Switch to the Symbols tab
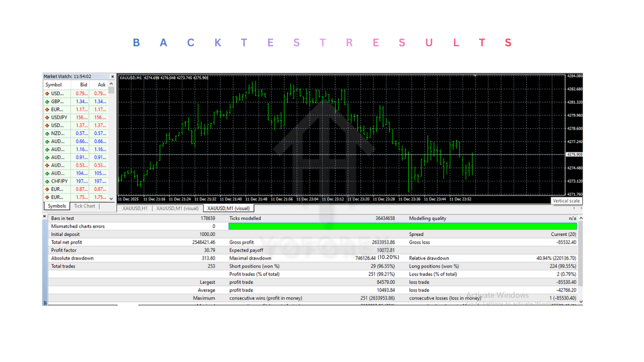644x362 pixels. click(57, 206)
